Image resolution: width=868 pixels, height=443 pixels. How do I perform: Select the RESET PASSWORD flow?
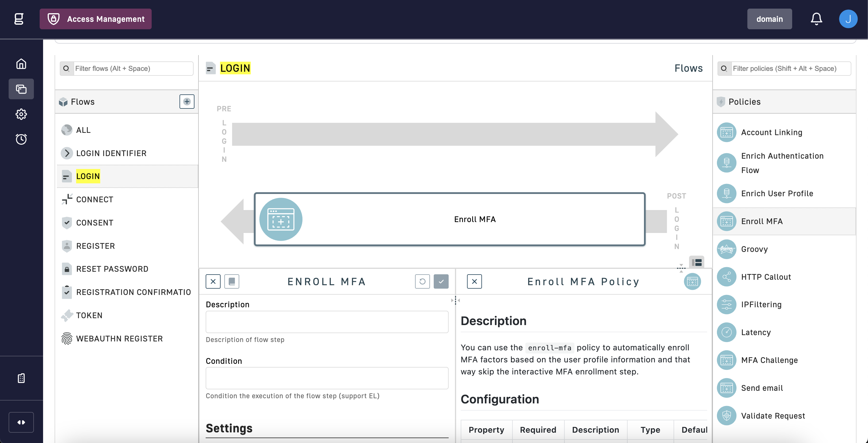tap(112, 269)
